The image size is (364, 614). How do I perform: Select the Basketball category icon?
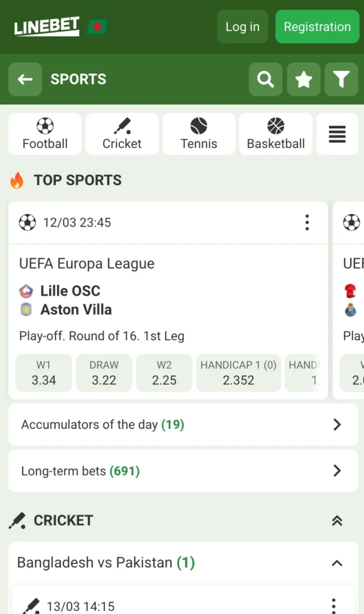[x=275, y=133]
